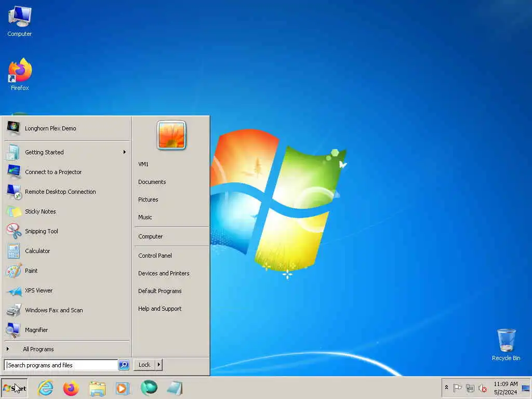Screen dimensions: 532x399
Task: Click the Snipping Tool scissors icon
Action: 14,231
